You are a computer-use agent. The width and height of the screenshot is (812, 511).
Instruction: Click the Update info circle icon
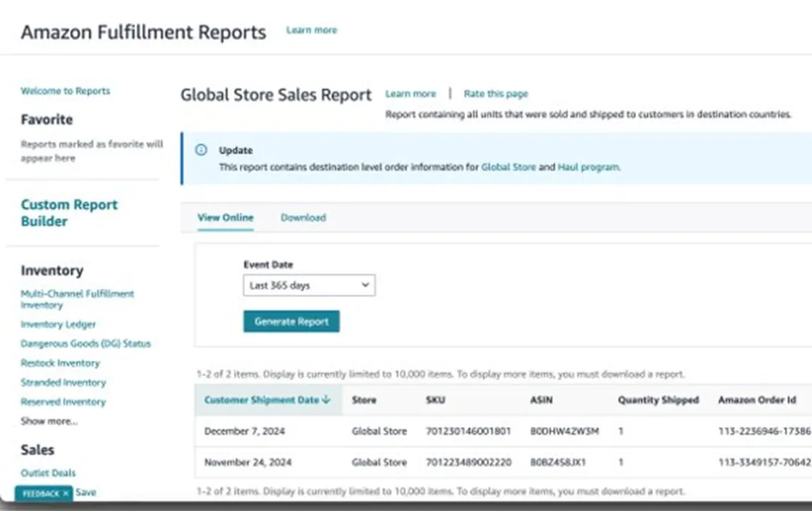tap(201, 150)
